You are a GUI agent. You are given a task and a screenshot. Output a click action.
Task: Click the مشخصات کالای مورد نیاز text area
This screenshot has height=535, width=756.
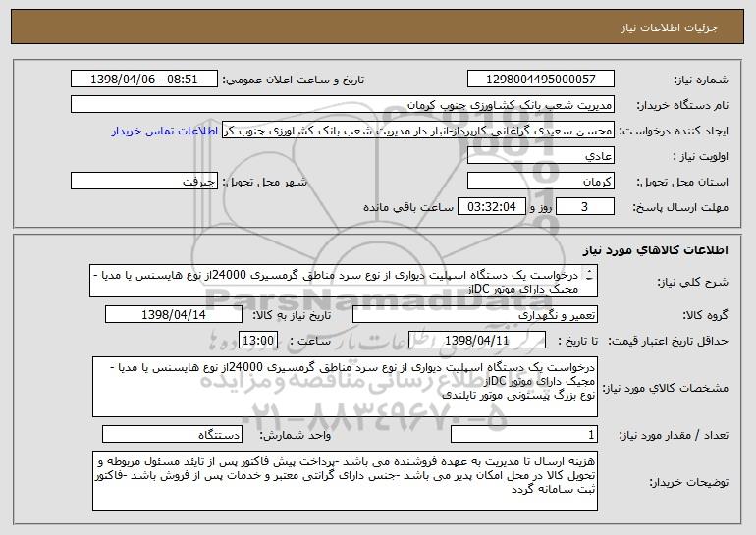[345, 387]
